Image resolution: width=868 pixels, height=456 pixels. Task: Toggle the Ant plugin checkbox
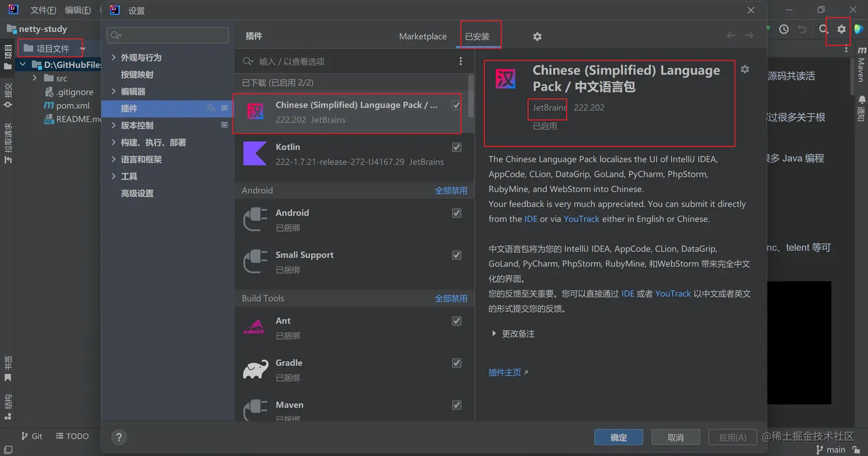click(456, 321)
